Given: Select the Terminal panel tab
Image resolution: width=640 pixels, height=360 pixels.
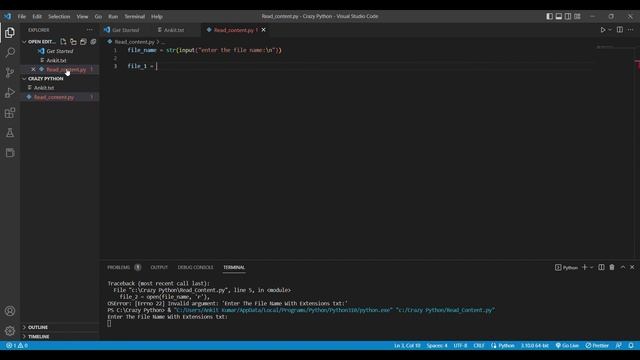Looking at the screenshot, I should [234, 267].
